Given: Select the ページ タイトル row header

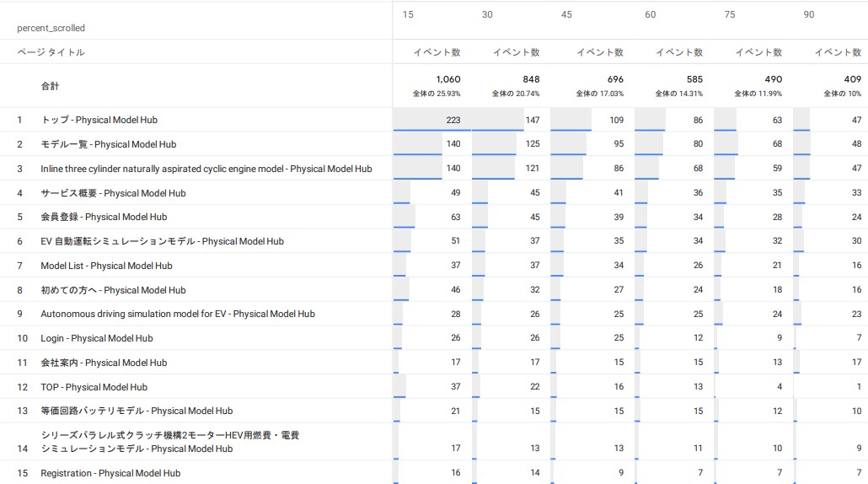Looking at the screenshot, I should tap(51, 52).
